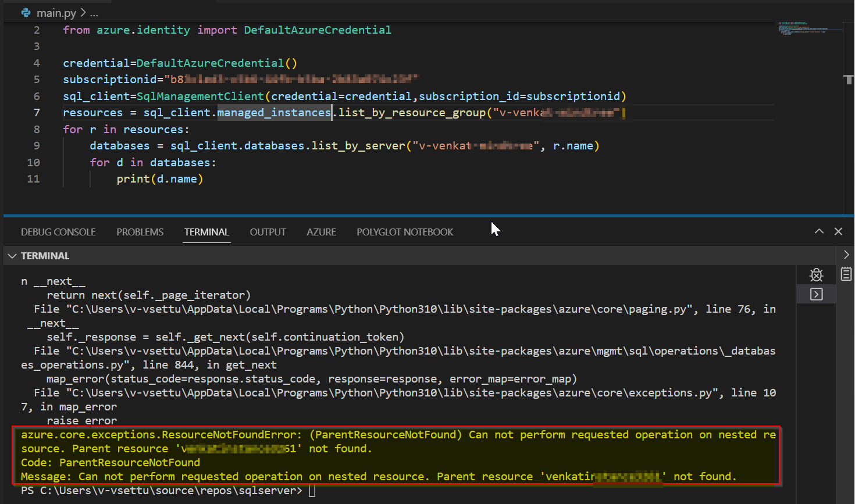Image resolution: width=855 pixels, height=504 pixels.
Task: Select the debug bug terminal in the list
Action: (x=817, y=275)
